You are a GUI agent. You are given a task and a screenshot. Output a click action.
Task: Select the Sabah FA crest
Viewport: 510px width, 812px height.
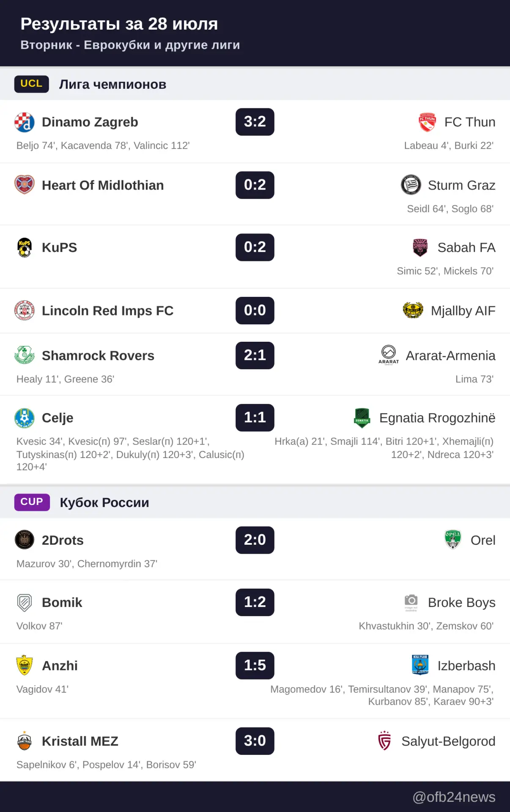pos(420,247)
